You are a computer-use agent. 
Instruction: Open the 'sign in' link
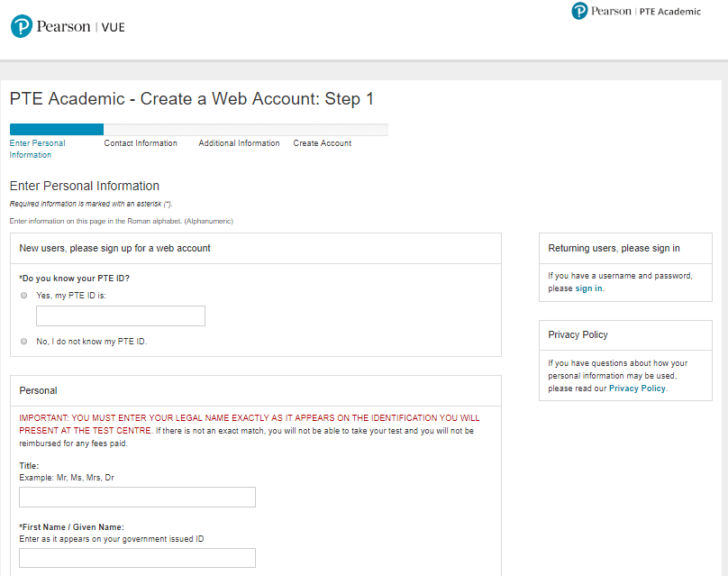click(x=589, y=288)
